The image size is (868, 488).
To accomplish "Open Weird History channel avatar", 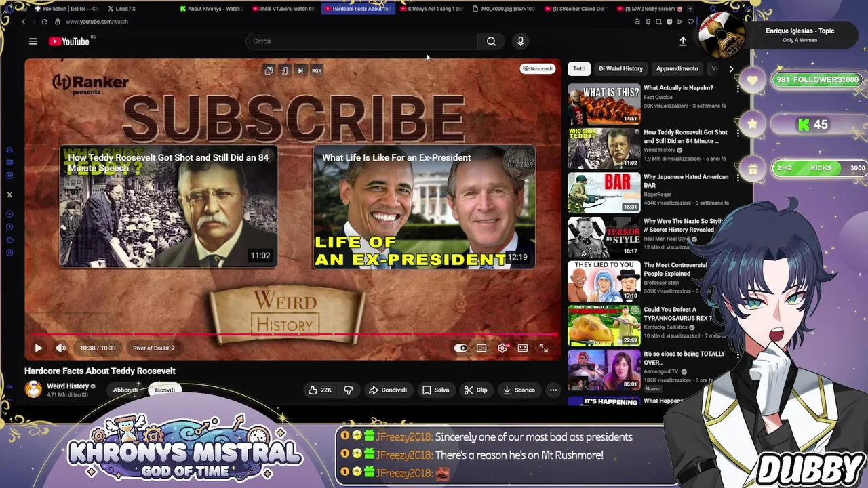I will coord(33,389).
